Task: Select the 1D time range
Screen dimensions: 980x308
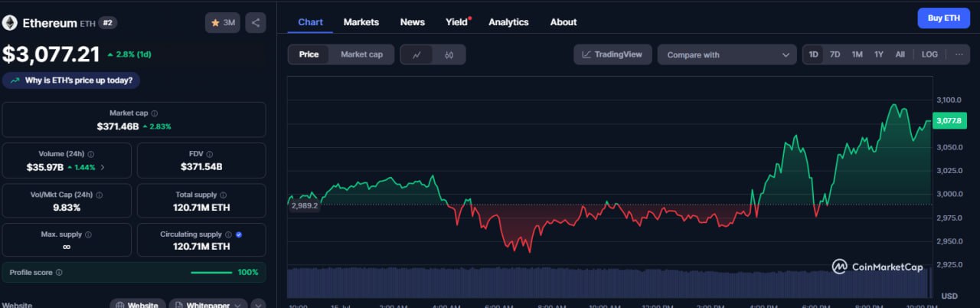Action: (814, 54)
